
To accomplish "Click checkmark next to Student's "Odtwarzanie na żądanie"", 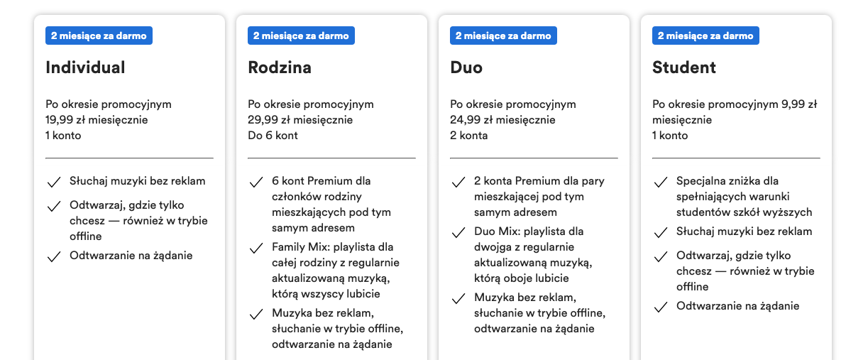I will 661,307.
